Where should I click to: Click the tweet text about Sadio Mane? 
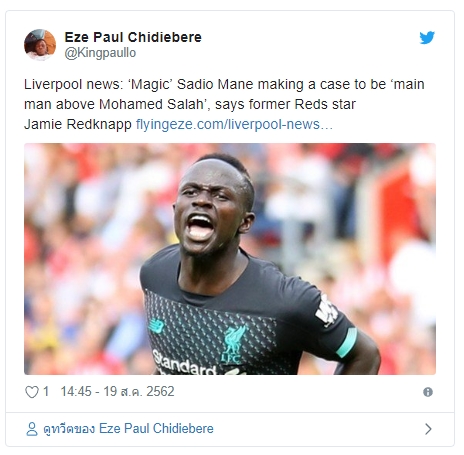point(224,104)
